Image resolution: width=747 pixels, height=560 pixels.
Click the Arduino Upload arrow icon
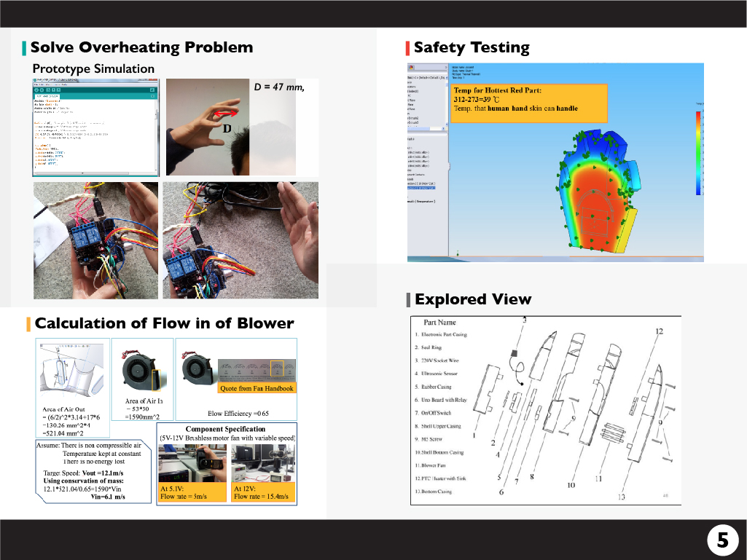click(42, 90)
